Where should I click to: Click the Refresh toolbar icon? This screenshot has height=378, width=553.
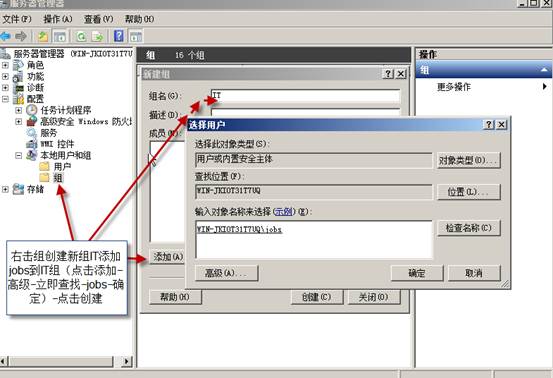pos(81,36)
